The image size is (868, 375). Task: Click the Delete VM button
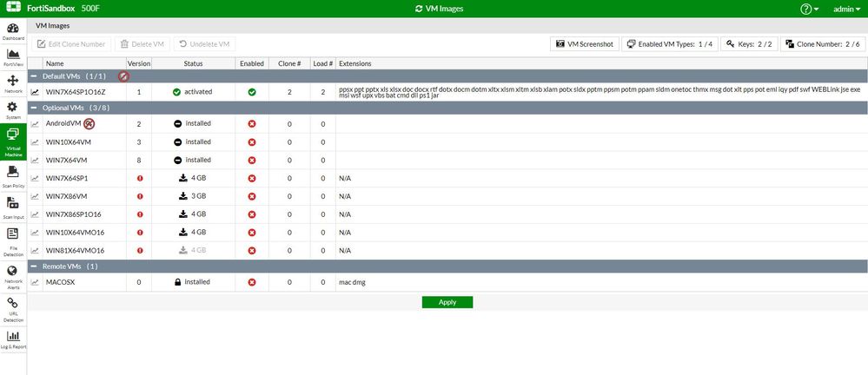click(142, 44)
